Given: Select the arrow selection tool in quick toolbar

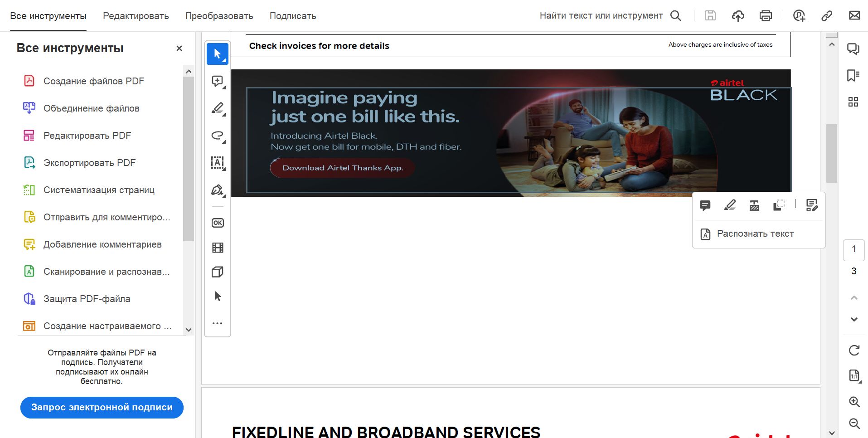Looking at the screenshot, I should point(218,54).
